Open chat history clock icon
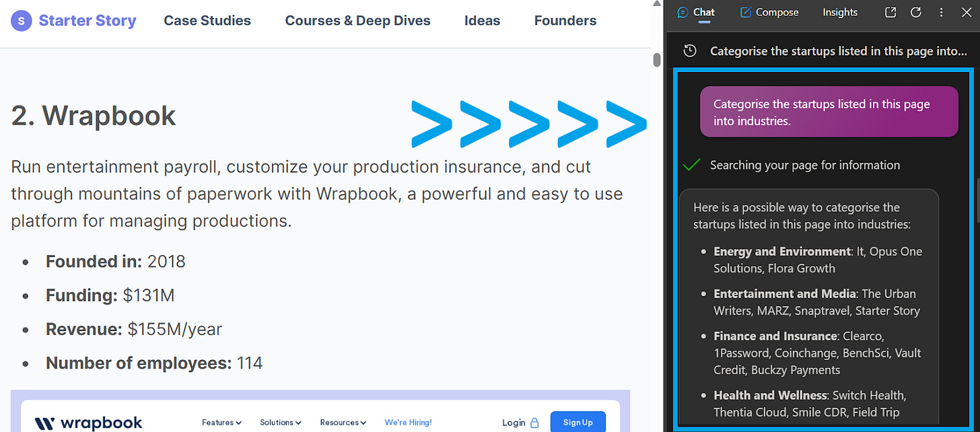Screen dimensions: 980x432 [x=690, y=50]
